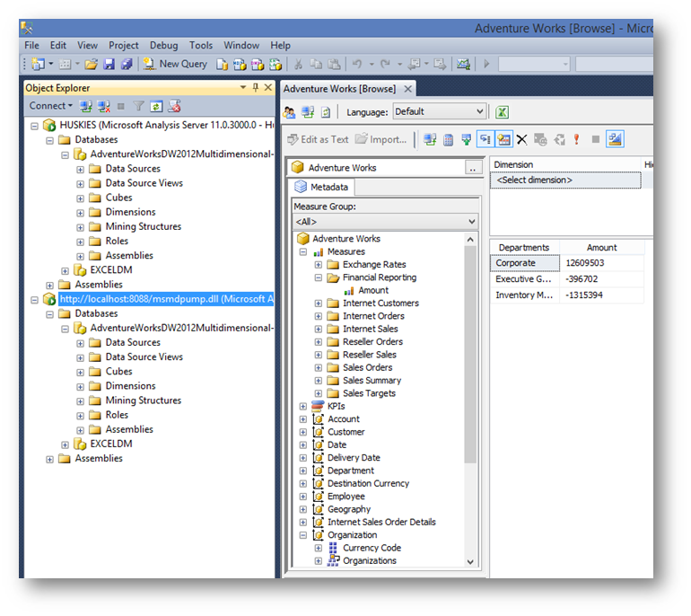Click the Database Engine Query icon
Viewport: 691px width, 616px height.
point(222,65)
